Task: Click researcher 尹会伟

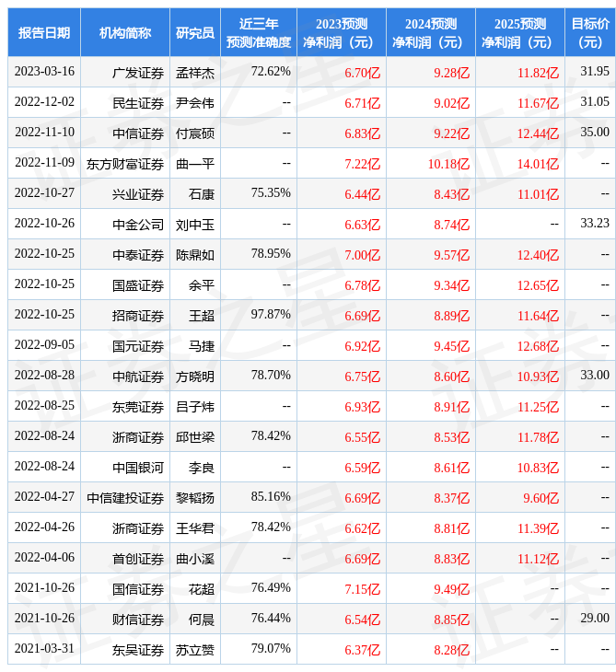Action: pos(195,103)
